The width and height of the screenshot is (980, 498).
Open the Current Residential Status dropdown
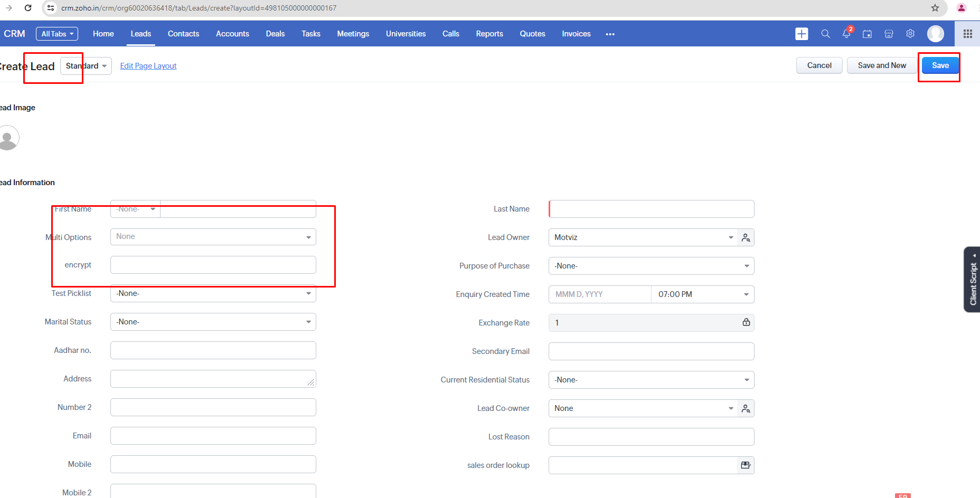coord(652,380)
